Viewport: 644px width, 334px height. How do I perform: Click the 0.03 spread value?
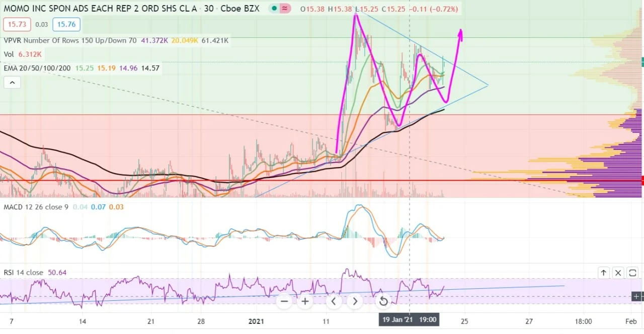click(42, 24)
